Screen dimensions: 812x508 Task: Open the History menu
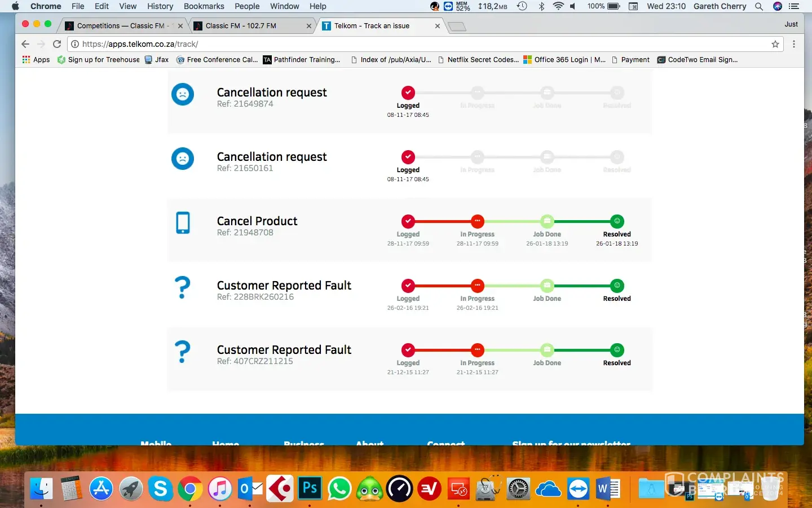pyautogui.click(x=160, y=6)
